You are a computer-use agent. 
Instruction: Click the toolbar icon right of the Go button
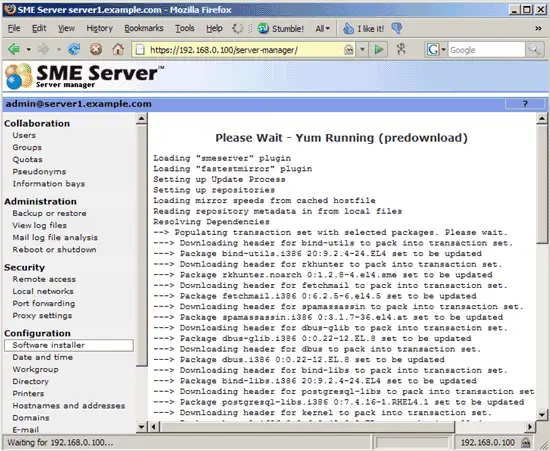(x=401, y=49)
